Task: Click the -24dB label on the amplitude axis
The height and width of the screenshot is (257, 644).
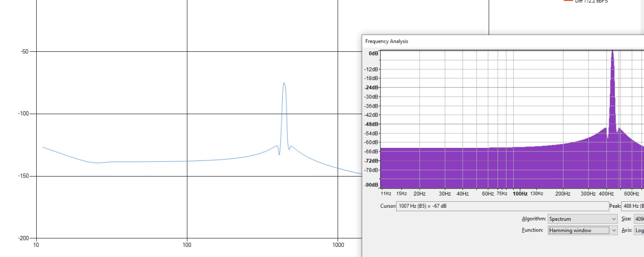Action: (371, 88)
